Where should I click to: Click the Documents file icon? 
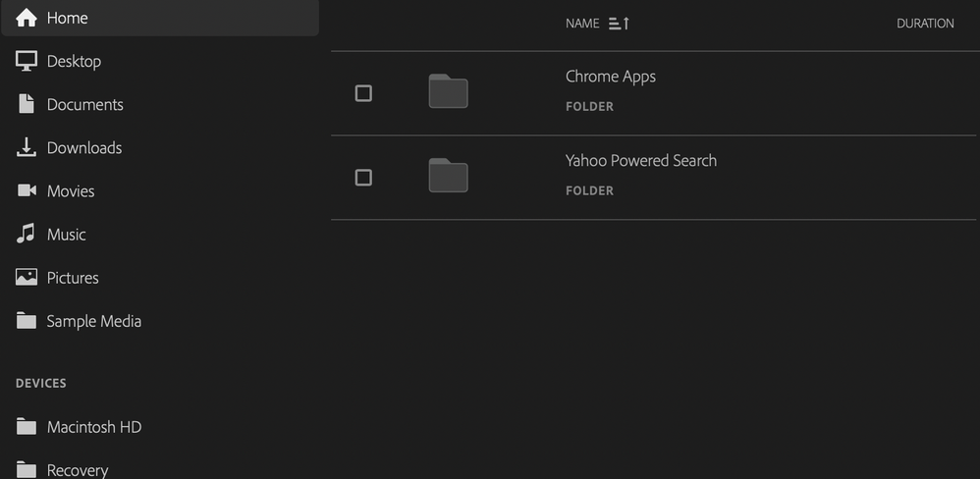click(27, 104)
